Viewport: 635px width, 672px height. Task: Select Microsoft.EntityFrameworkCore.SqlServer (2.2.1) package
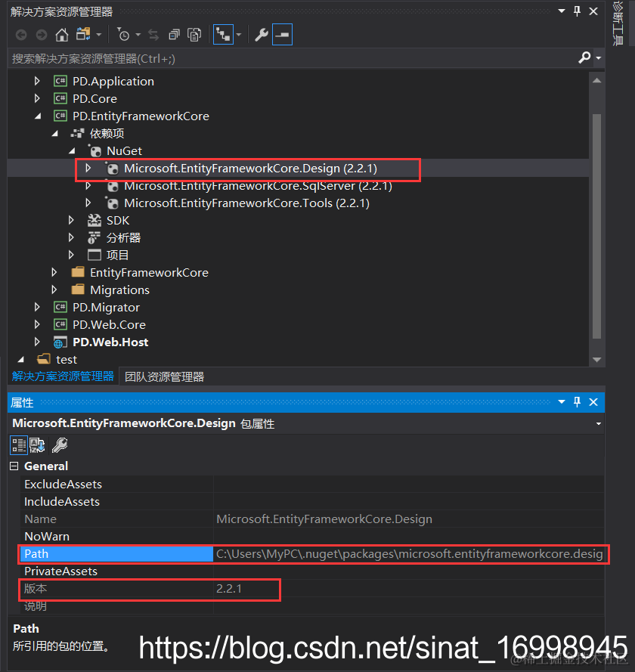[x=258, y=186]
